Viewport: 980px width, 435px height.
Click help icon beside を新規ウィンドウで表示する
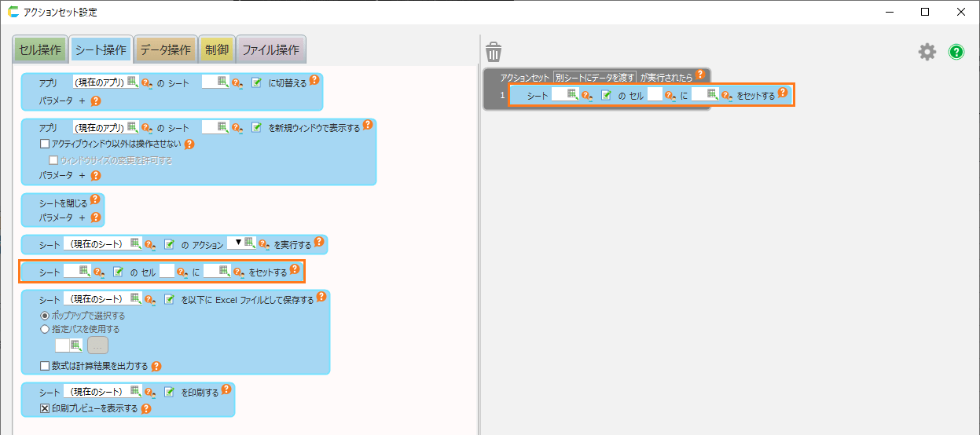tap(367, 125)
